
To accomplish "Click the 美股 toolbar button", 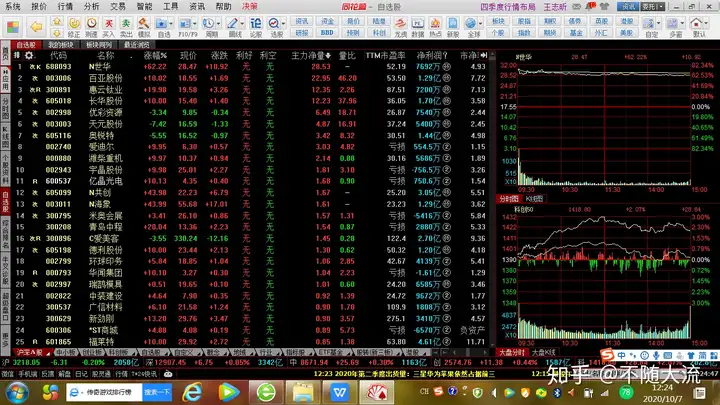I will 626,33.
